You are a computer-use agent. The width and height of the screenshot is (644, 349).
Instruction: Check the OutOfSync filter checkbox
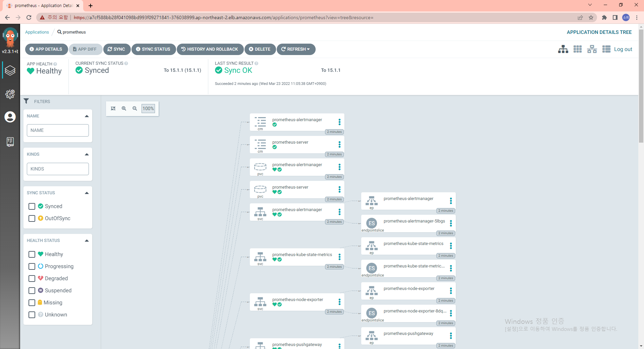32,218
